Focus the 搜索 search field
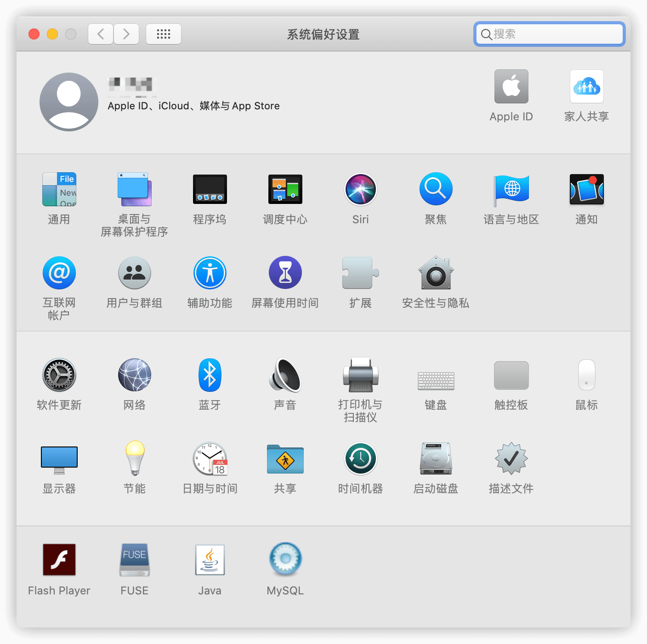Viewport: 647px width, 644px height. [x=550, y=34]
